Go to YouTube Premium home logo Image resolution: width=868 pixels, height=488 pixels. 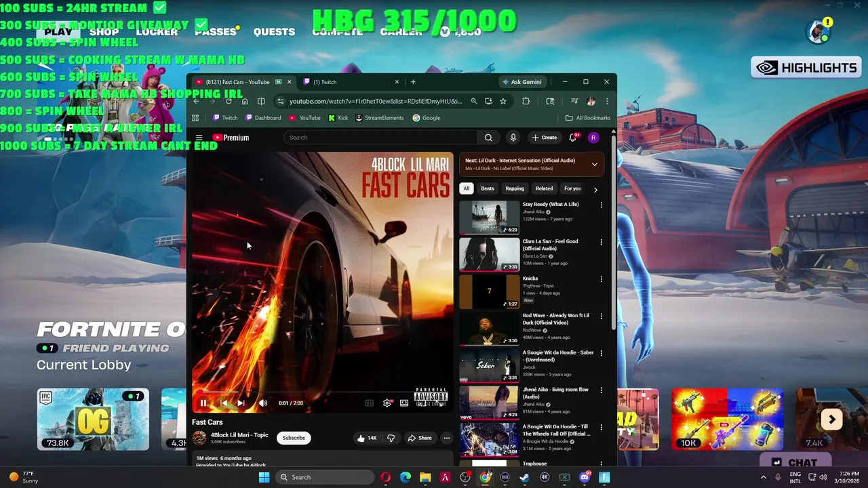[x=231, y=138]
